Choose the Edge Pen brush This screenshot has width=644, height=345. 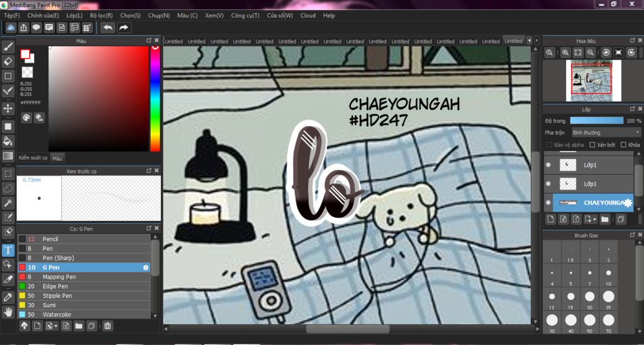click(84, 286)
